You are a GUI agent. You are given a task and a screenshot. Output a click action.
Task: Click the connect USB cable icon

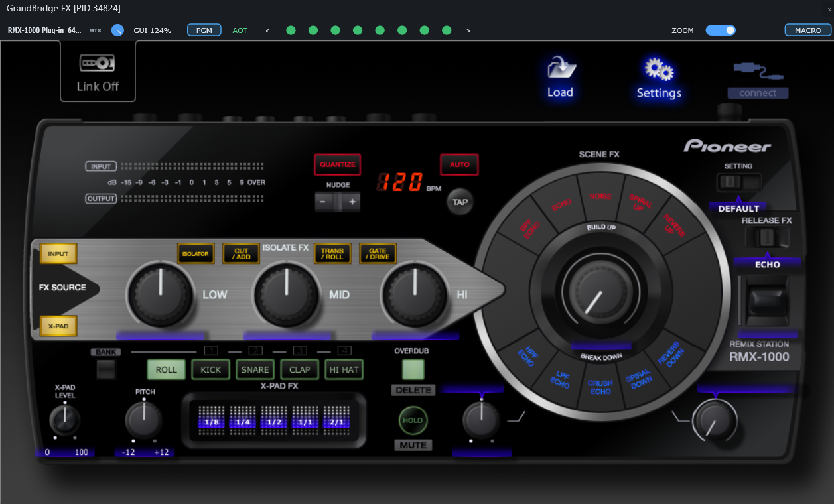click(x=759, y=70)
